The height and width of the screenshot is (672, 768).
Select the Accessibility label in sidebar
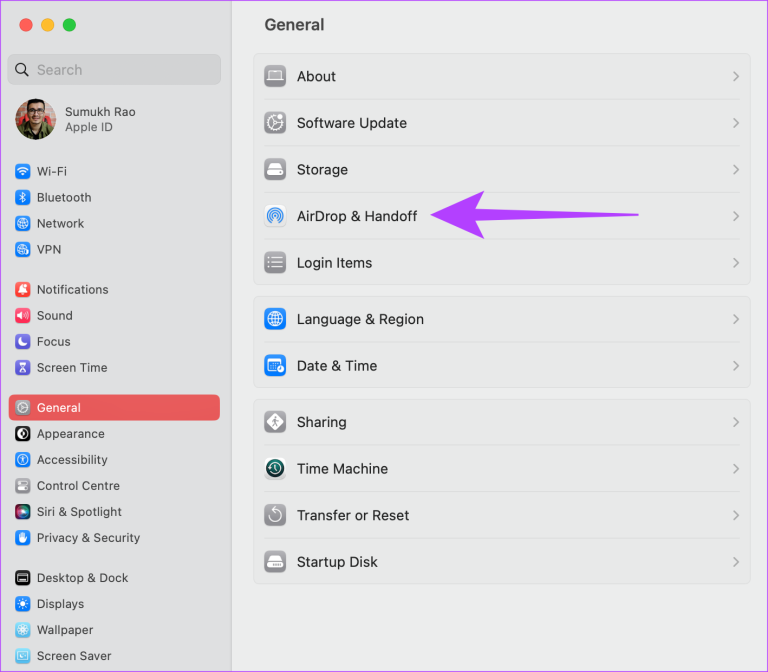click(72, 459)
